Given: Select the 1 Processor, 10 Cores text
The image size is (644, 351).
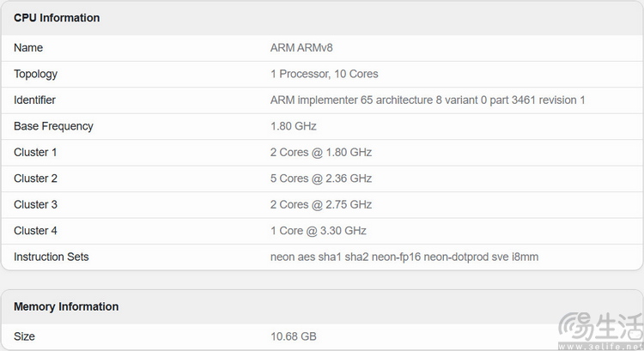Looking at the screenshot, I should pyautogui.click(x=324, y=74).
